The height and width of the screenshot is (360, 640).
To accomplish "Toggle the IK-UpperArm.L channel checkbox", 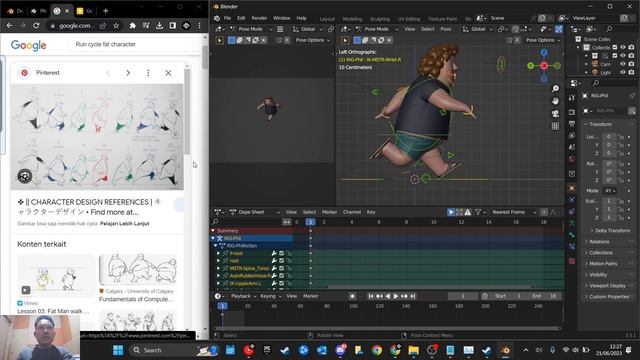I will pos(281,283).
